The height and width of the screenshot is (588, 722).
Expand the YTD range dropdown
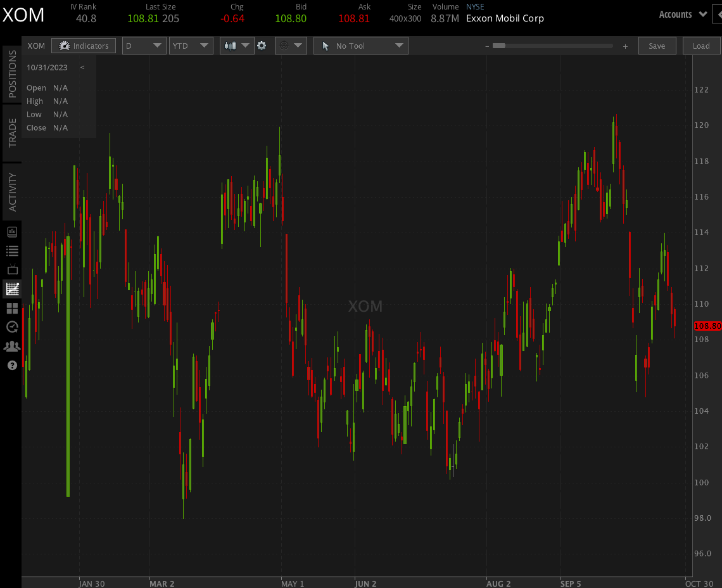191,46
